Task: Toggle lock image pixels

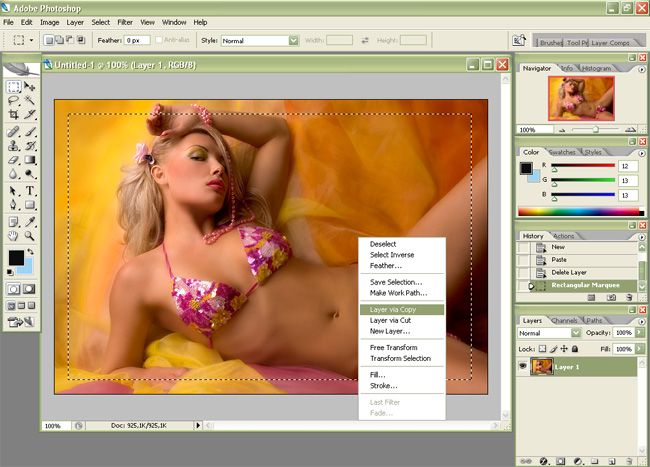Action: (x=553, y=349)
